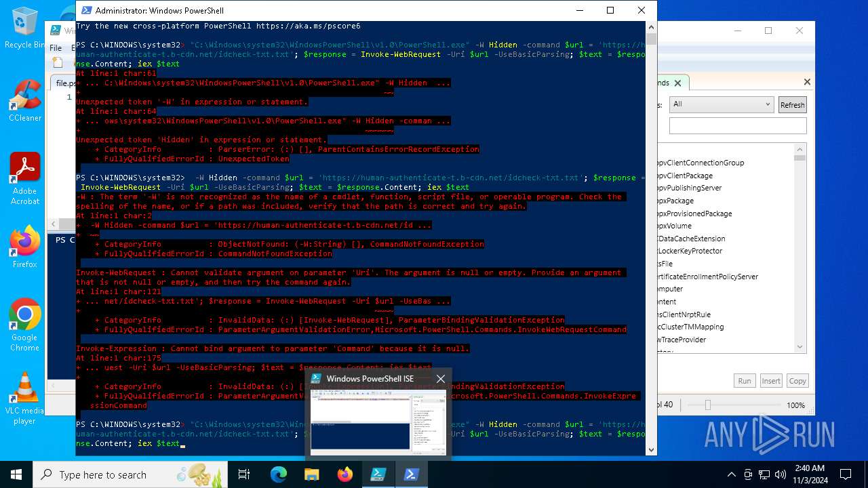Select the EtwTraceProvider command entry
868x488 pixels.
(x=682, y=340)
